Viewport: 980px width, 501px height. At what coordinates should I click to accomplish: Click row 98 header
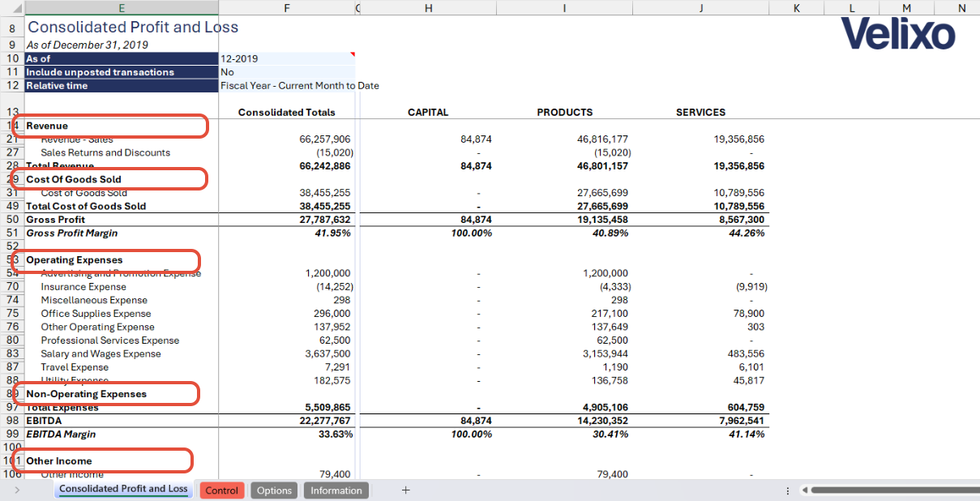(12, 421)
